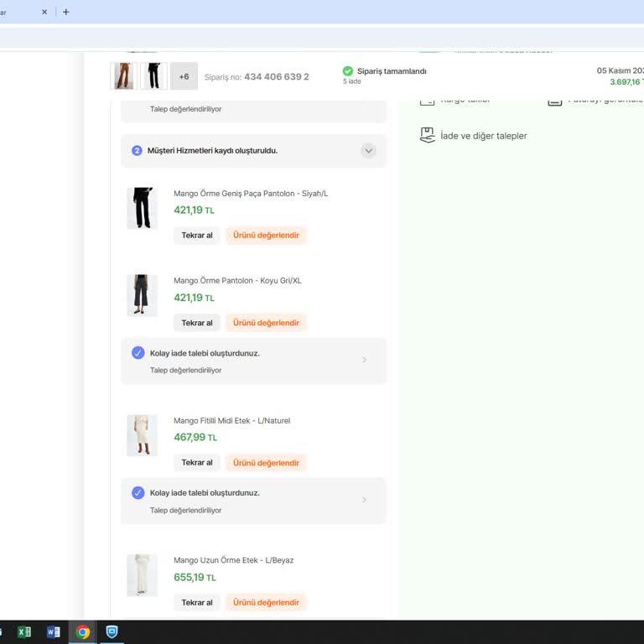The image size is (644, 644).
Task: Open Mango Örme Geniş Paça Pantolon product image
Action: 142,208
